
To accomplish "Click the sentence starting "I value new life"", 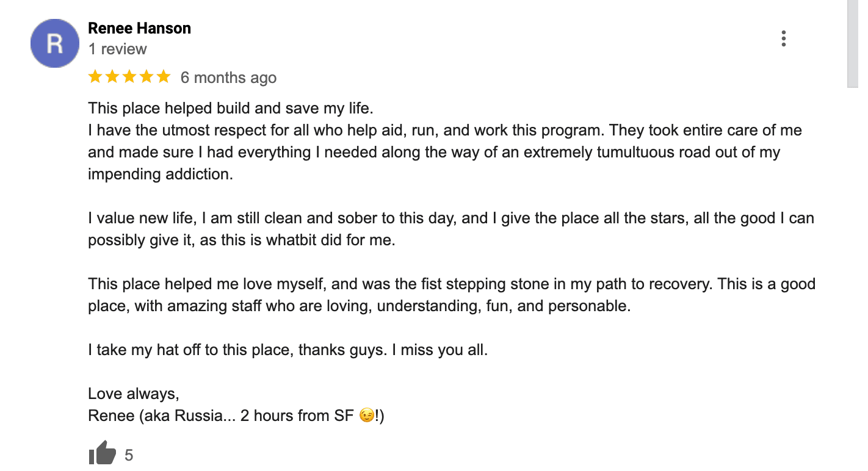I will click(x=450, y=218).
